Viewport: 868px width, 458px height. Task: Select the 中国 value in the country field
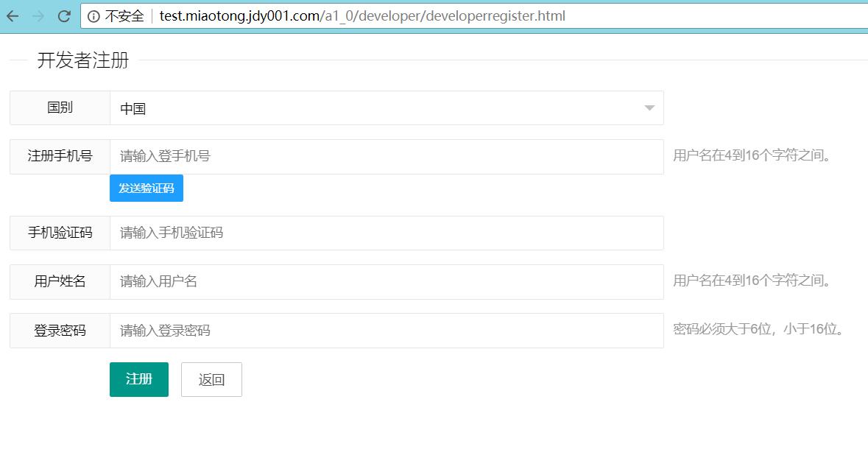[133, 109]
